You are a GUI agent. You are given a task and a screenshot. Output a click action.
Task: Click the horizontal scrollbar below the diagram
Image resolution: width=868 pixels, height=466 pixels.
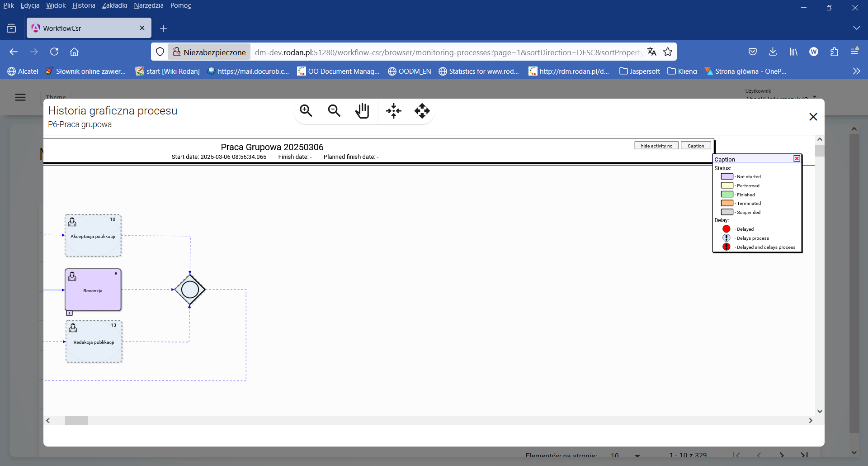pyautogui.click(x=77, y=420)
